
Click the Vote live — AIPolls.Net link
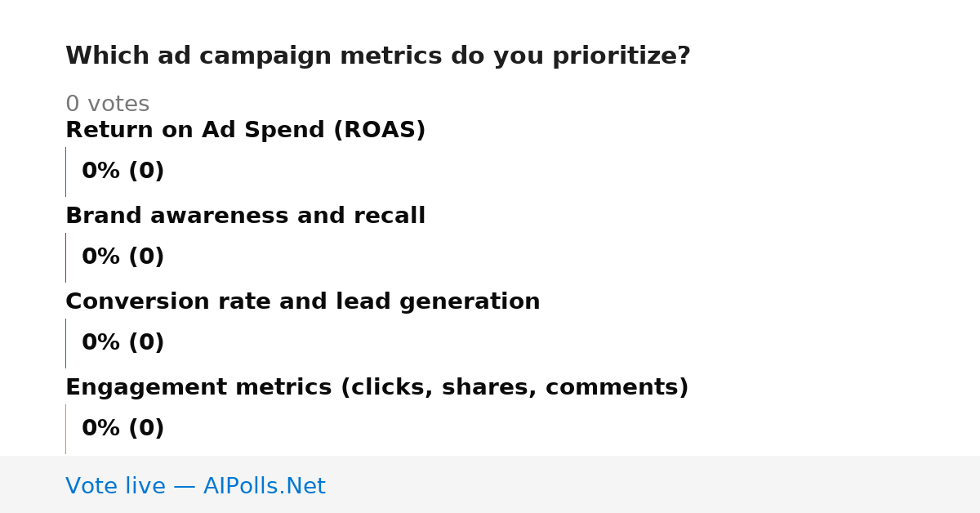click(x=195, y=486)
